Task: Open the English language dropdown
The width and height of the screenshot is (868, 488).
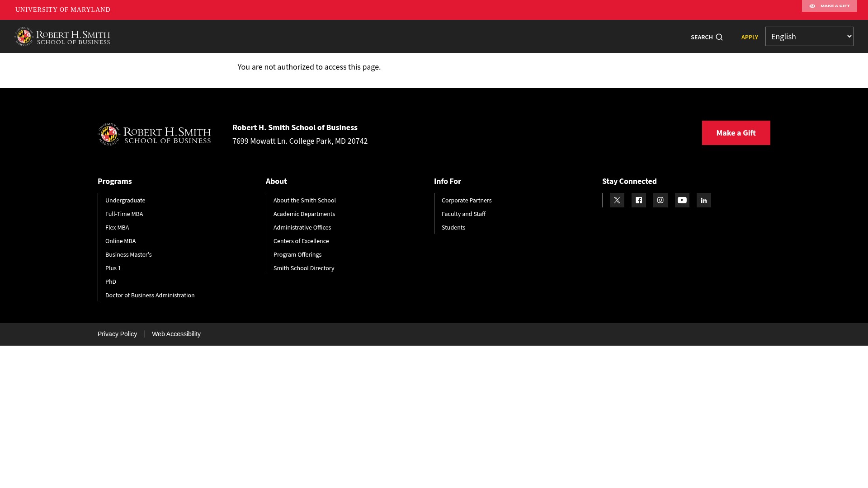Action: pyautogui.click(x=809, y=37)
